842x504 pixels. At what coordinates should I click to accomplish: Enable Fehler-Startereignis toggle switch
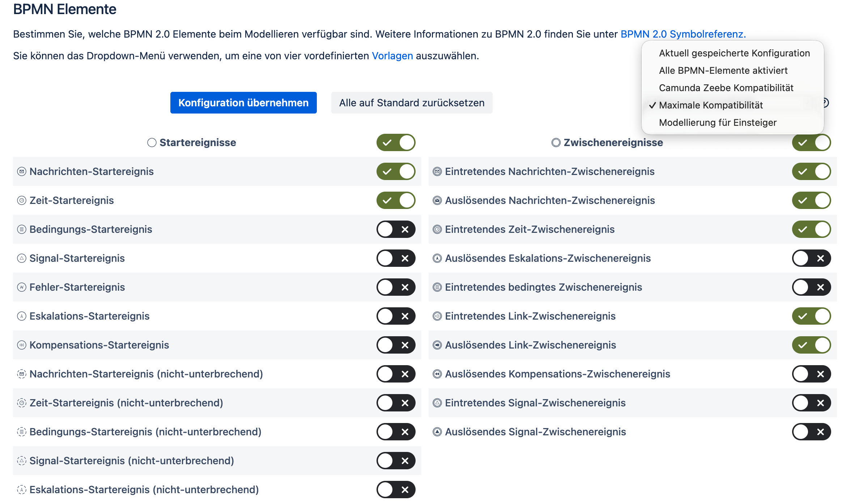click(x=396, y=287)
